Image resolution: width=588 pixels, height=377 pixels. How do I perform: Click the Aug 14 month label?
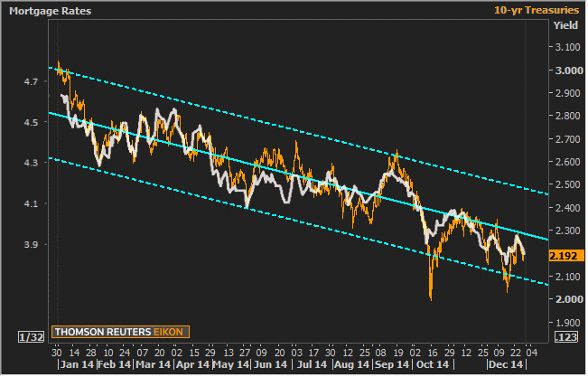pos(352,365)
